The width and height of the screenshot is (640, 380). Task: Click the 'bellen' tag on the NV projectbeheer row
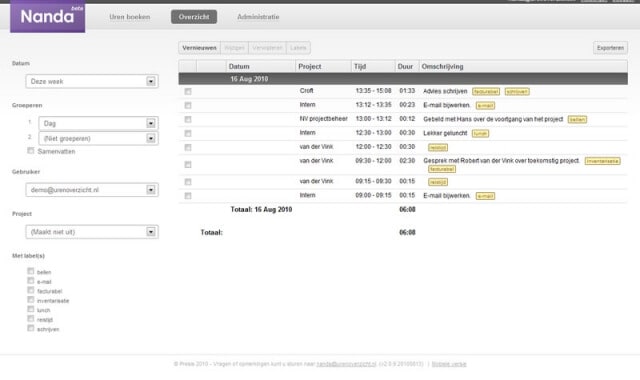pyautogui.click(x=577, y=120)
